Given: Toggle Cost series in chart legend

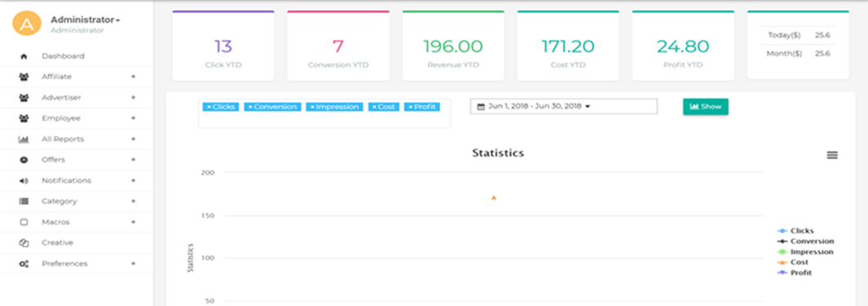Looking at the screenshot, I should (x=793, y=262).
